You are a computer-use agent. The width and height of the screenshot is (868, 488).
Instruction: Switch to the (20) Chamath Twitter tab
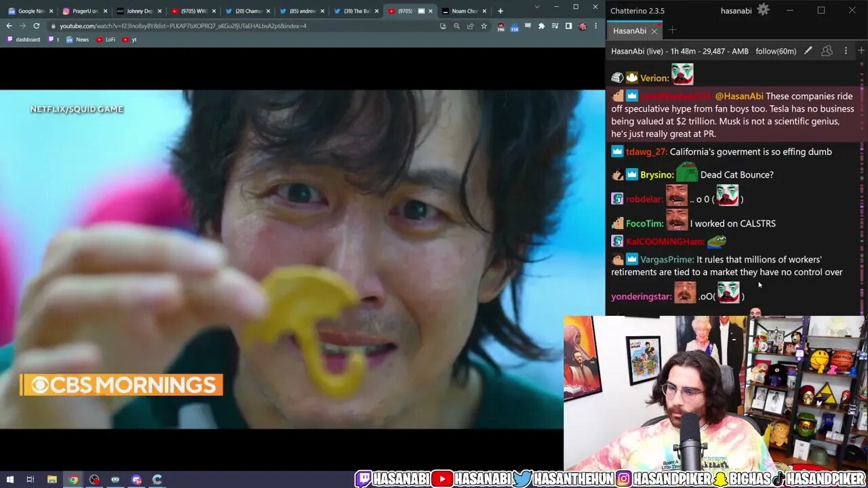(248, 11)
